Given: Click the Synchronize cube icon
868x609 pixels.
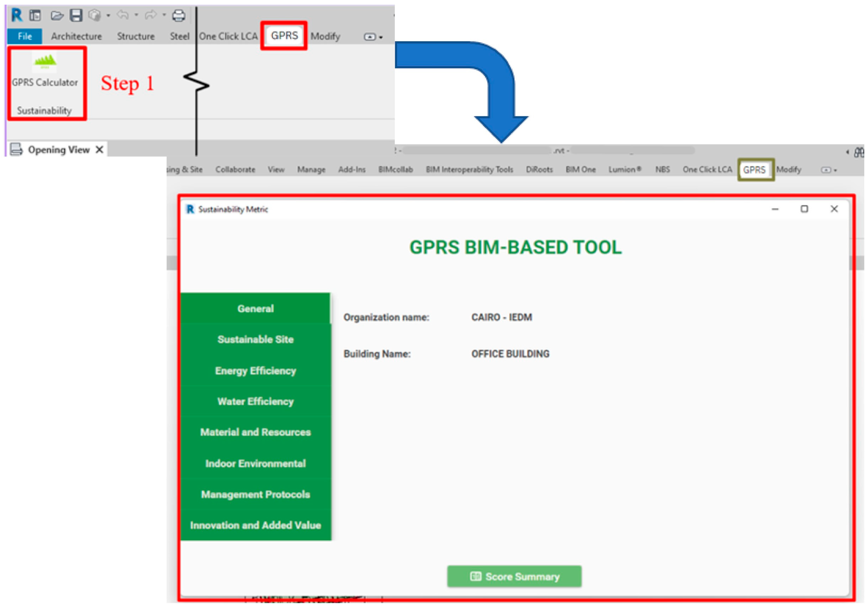Looking at the screenshot, I should (94, 16).
